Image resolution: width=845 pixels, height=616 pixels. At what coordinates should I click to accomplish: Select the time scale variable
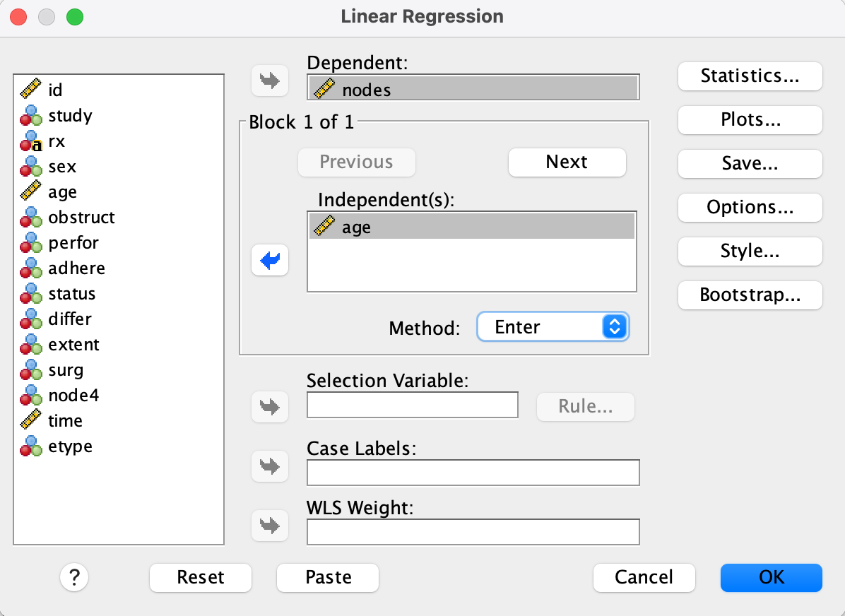pos(65,421)
